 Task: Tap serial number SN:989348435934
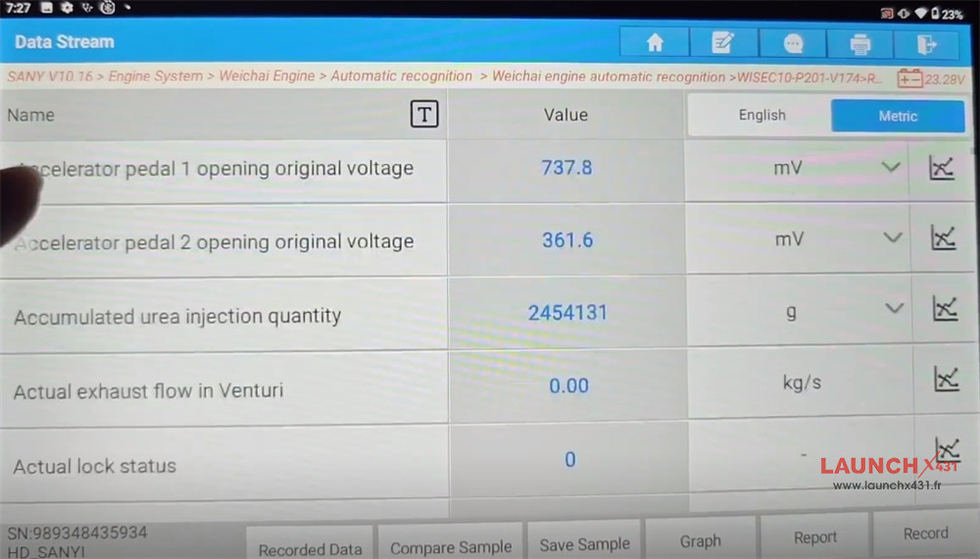coord(76,534)
